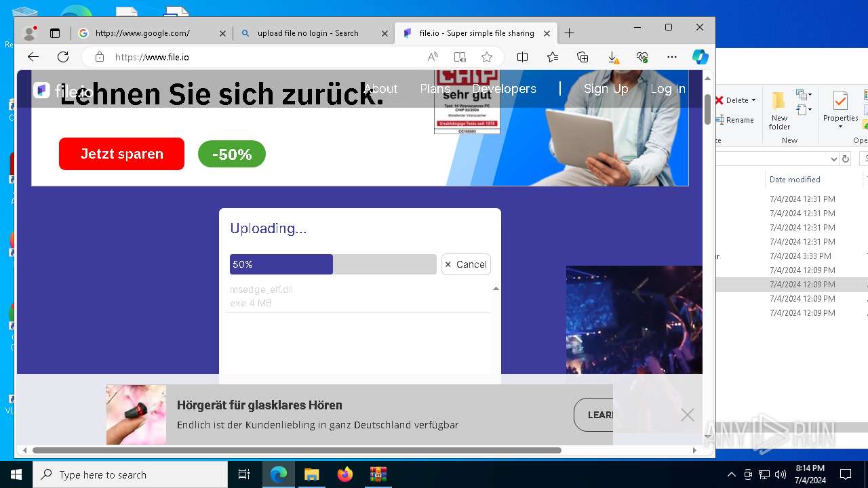
Task: Click the 50% upload progress bar
Action: (333, 264)
